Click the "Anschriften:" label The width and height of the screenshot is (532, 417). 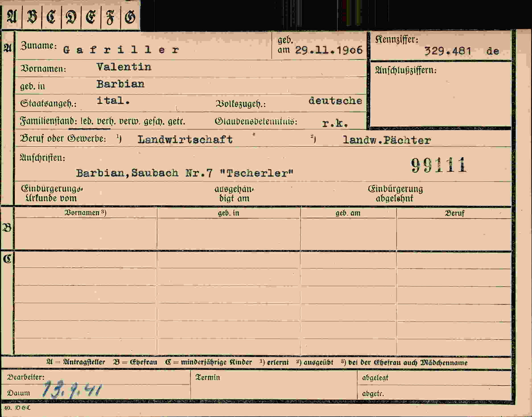click(42, 158)
